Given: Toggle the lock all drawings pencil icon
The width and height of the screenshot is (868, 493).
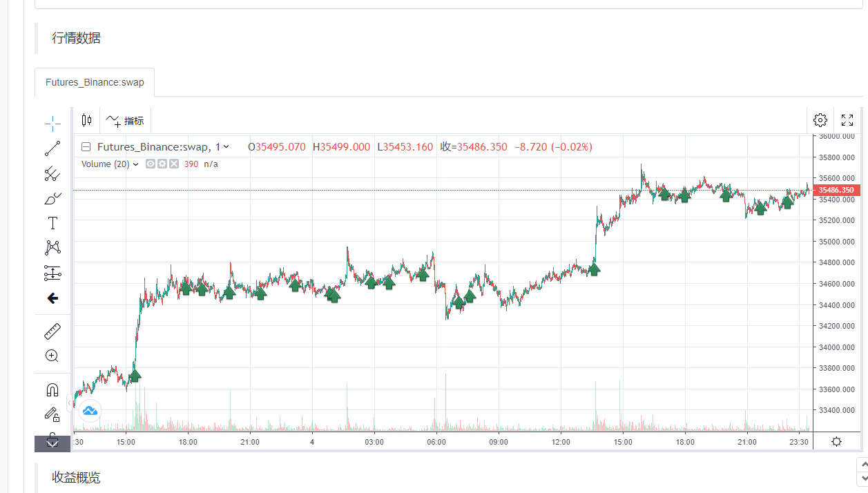Looking at the screenshot, I should 52,414.
